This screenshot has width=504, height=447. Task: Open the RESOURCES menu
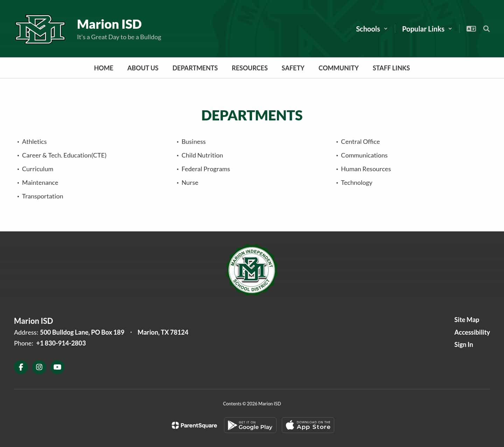(250, 68)
